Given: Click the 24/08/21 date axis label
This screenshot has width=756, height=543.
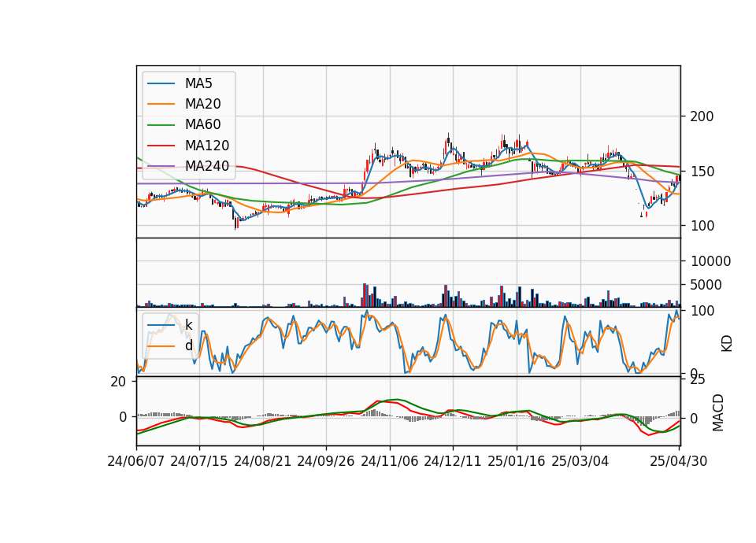Looking at the screenshot, I should [x=263, y=461].
